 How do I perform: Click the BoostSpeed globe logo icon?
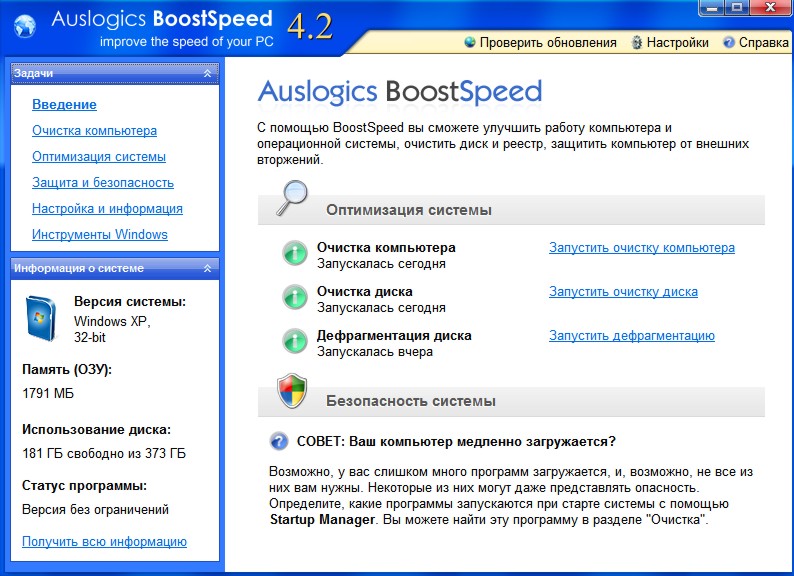click(24, 26)
